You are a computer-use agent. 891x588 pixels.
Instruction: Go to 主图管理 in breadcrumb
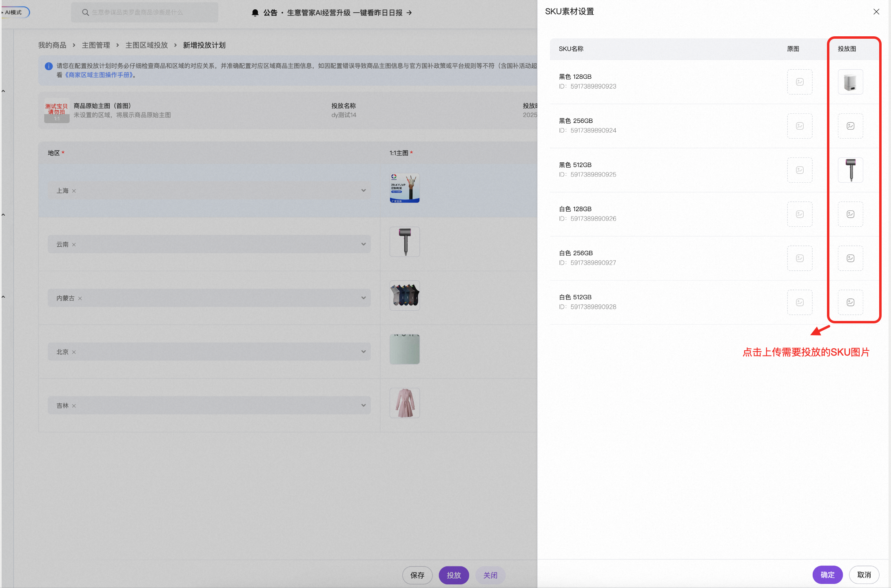tap(96, 45)
